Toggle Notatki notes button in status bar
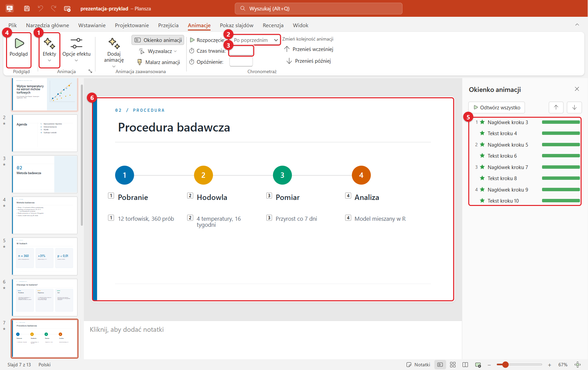588x370 pixels. [418, 365]
